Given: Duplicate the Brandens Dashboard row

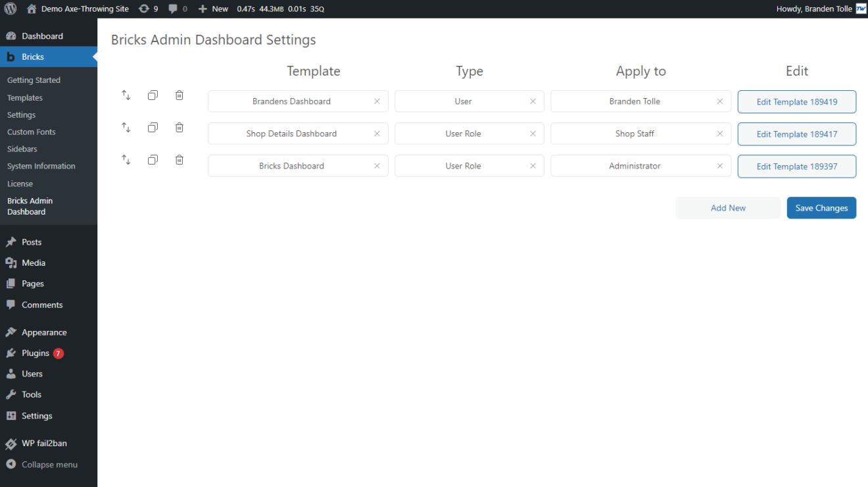Looking at the screenshot, I should [x=153, y=95].
